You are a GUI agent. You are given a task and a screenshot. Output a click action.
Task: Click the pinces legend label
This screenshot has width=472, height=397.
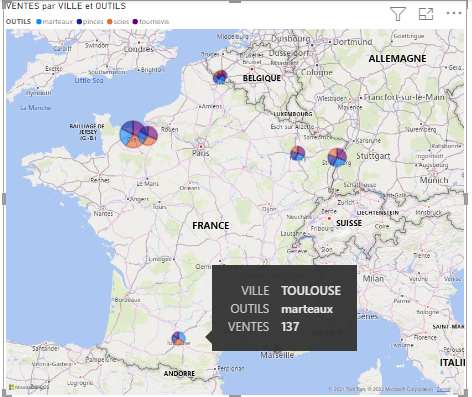pos(93,22)
